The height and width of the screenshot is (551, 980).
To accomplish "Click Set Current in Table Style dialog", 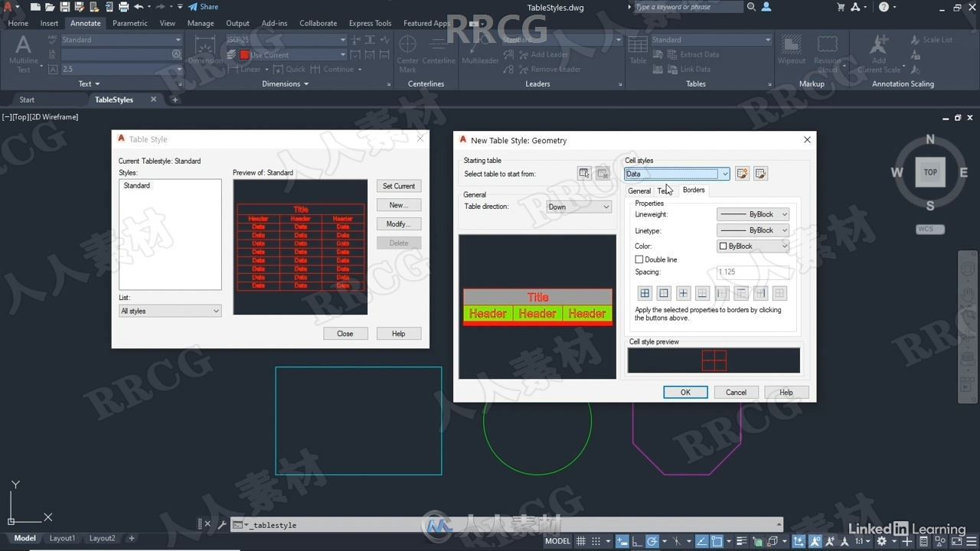I will [x=399, y=186].
